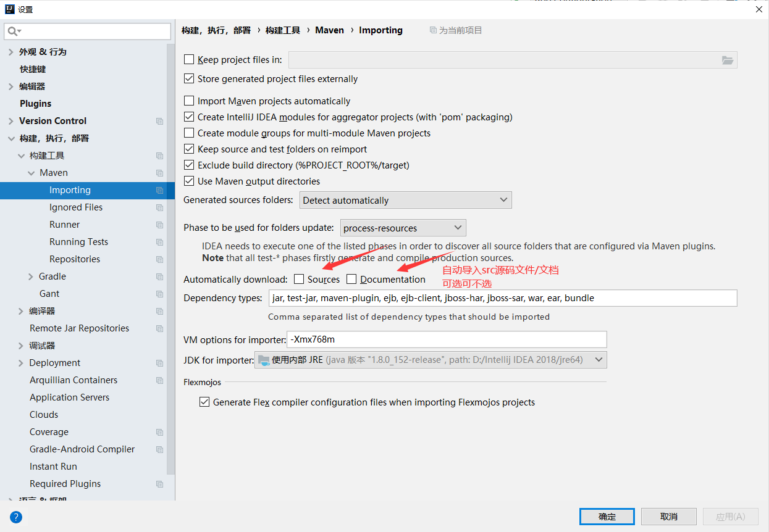Select Instant Run in the tree
This screenshot has height=532, width=769.
(53, 467)
